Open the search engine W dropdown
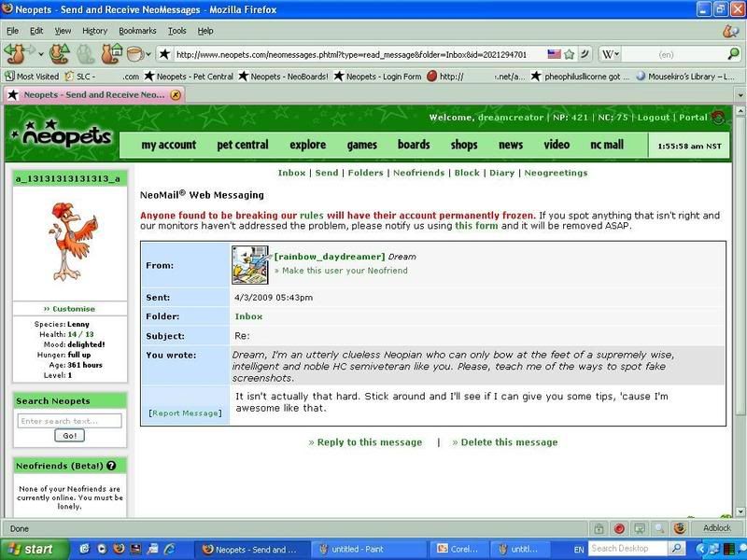Screen dimensions: 747x560 pos(611,54)
